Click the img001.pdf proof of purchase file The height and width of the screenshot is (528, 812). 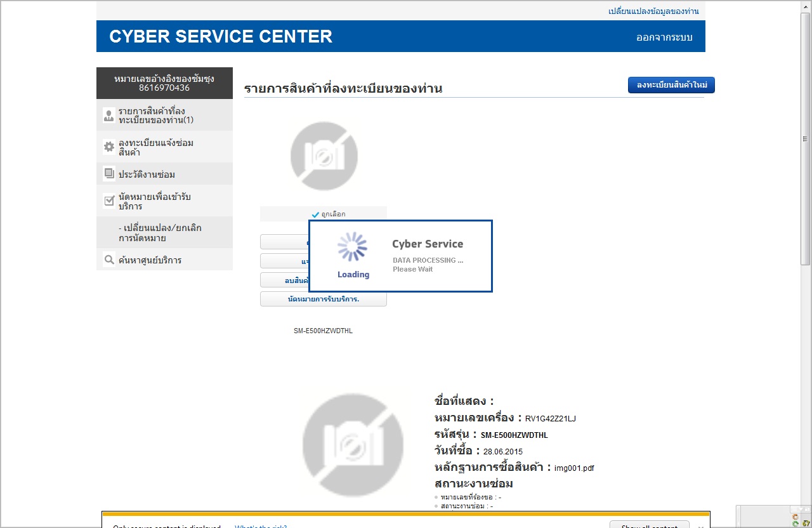click(x=574, y=468)
